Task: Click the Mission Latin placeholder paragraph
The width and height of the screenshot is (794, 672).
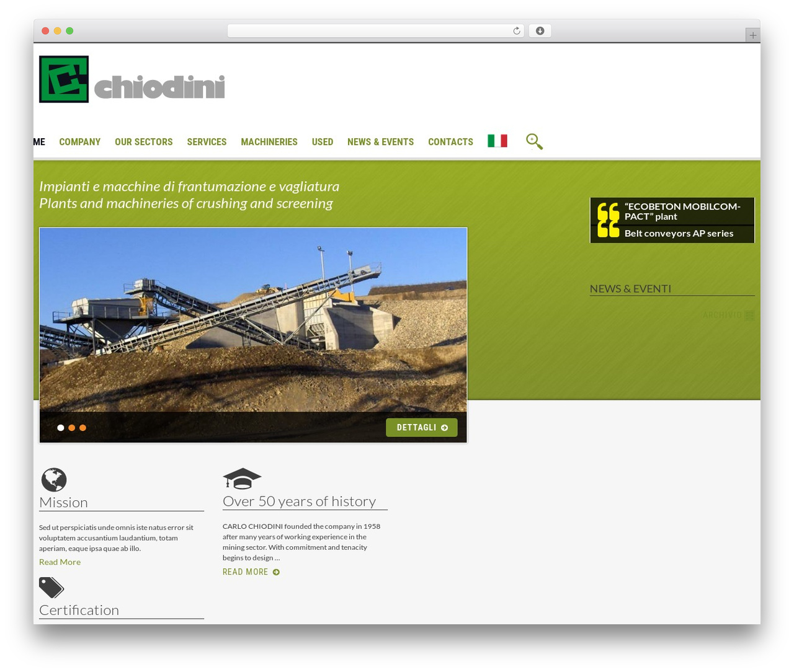Action: [x=116, y=538]
